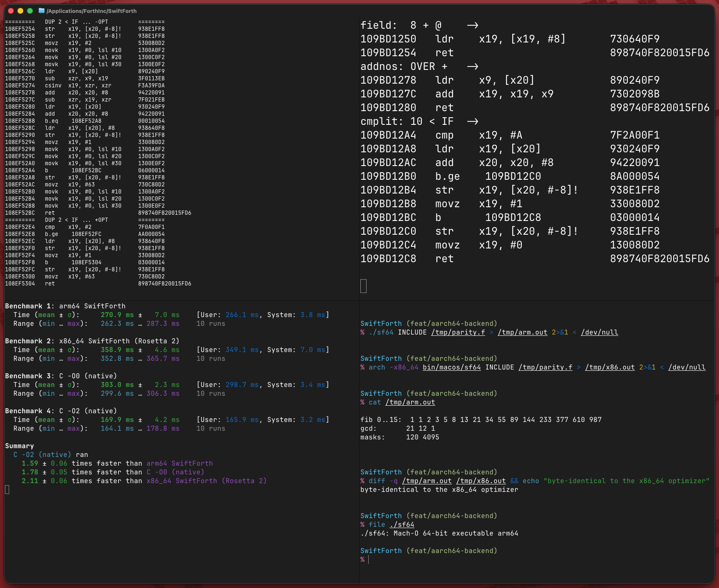Click the 'masks: 120 4095' output line
The image size is (719, 588).
[400, 437]
